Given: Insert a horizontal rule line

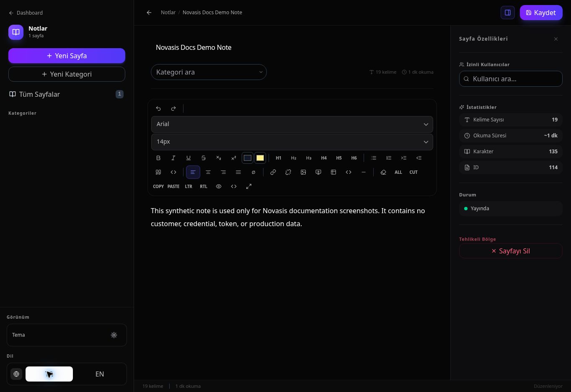Looking at the screenshot, I should click(364, 172).
